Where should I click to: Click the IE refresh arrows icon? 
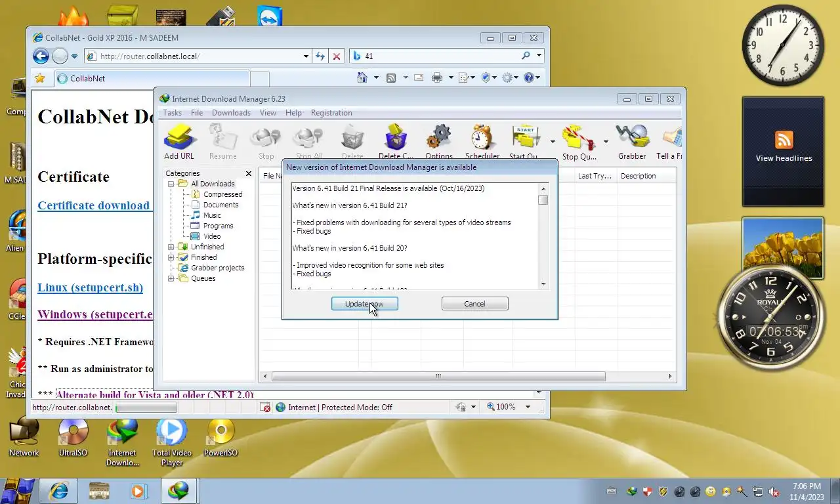320,56
